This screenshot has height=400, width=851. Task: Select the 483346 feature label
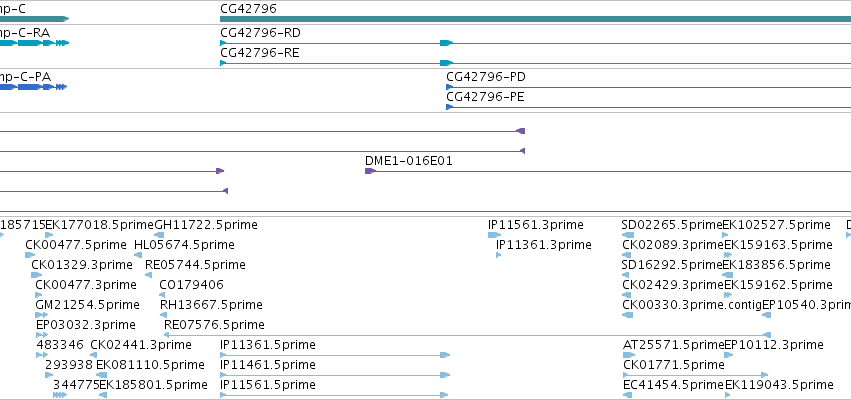pyautogui.click(x=60, y=345)
